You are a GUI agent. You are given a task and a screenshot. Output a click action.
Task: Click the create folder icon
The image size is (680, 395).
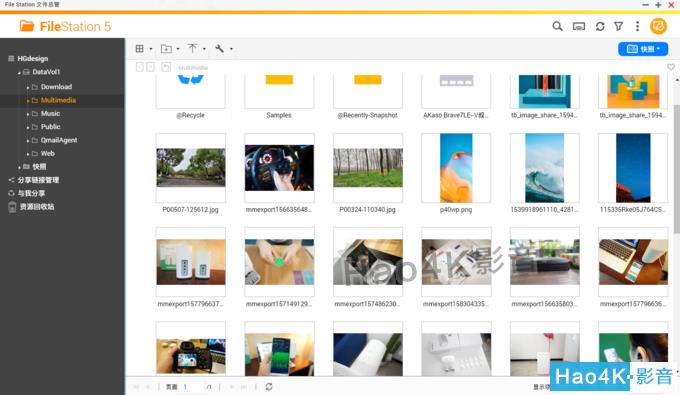(166, 49)
